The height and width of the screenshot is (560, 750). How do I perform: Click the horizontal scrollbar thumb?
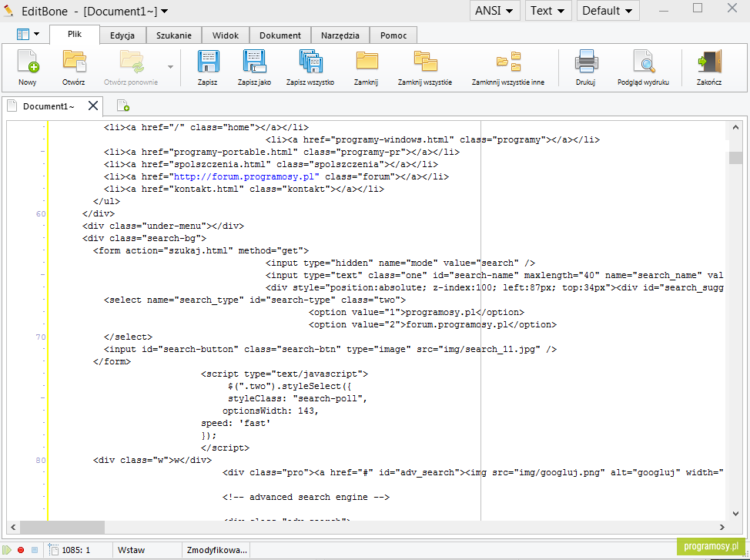click(62, 527)
